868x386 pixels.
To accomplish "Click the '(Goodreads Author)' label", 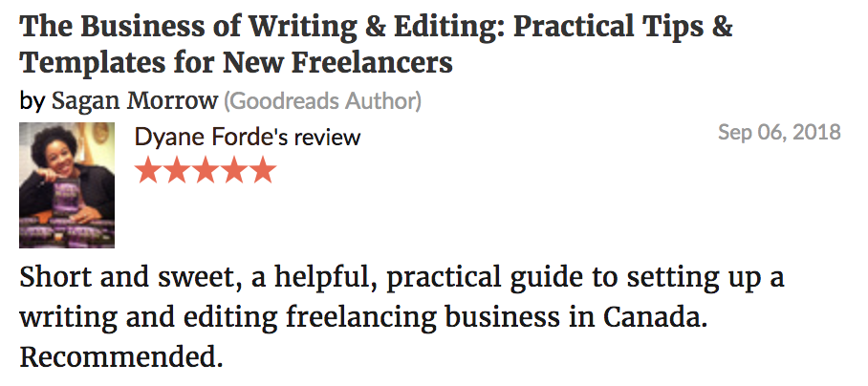I will point(322,101).
